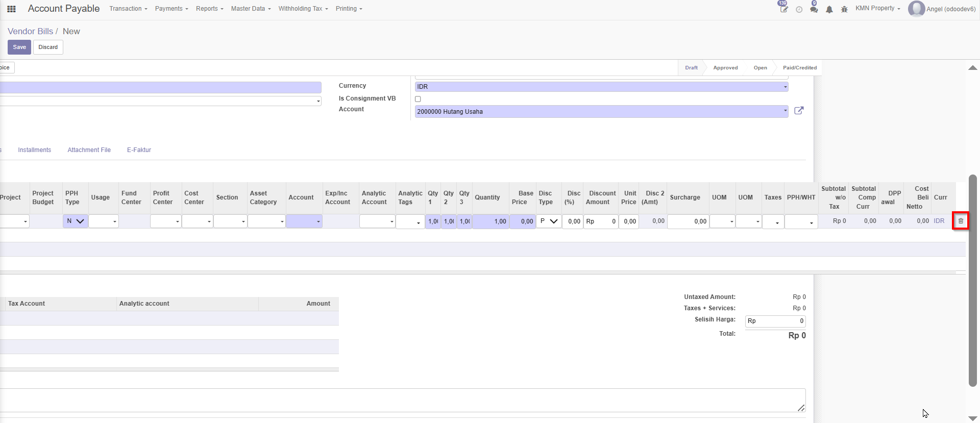Image resolution: width=980 pixels, height=423 pixels.
Task: Open the Section dropdown in row
Action: (x=230, y=221)
